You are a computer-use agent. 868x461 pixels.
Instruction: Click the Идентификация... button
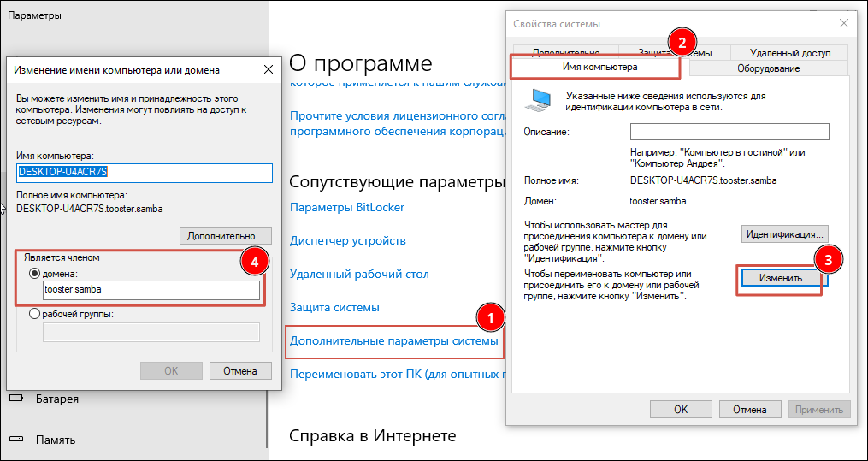[x=784, y=233]
